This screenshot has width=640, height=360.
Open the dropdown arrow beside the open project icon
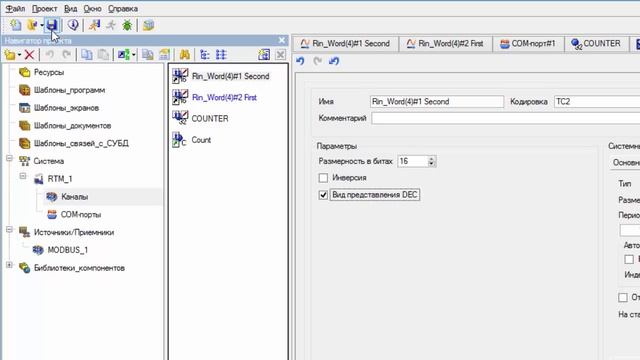42,25
